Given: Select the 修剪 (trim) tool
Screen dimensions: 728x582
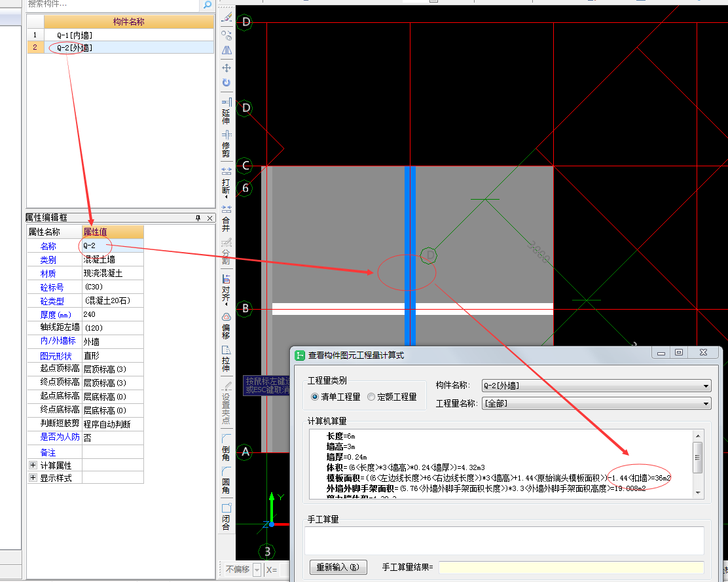Looking at the screenshot, I should [226, 144].
